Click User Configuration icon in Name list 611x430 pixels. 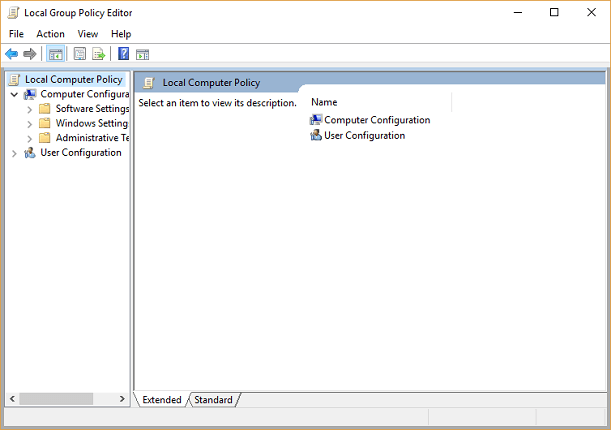point(316,135)
